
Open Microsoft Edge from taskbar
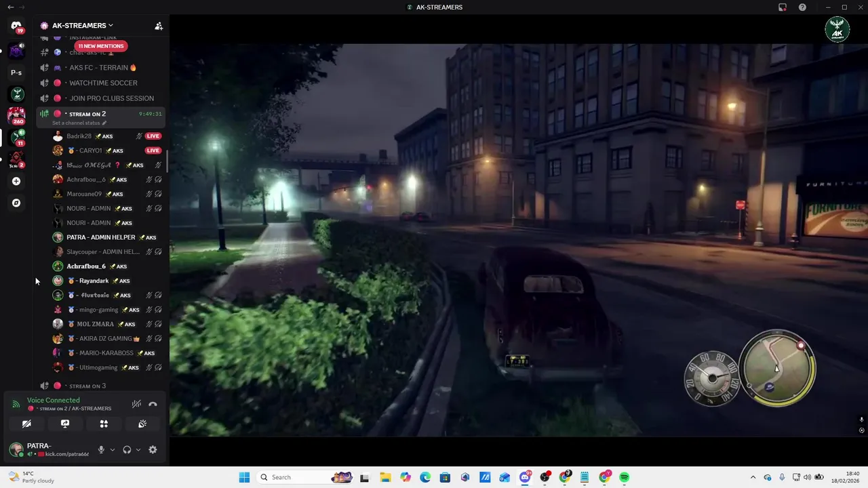tap(425, 477)
